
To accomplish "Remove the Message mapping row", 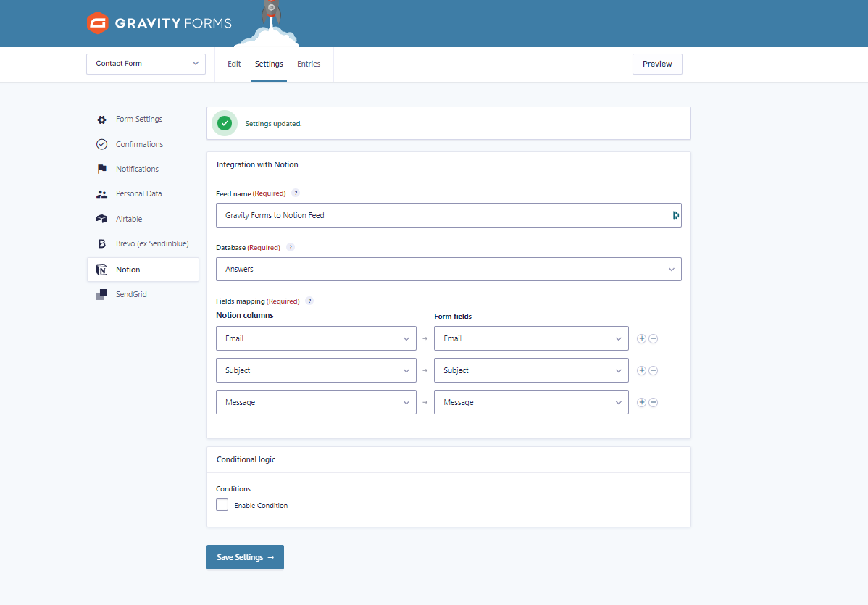I will pos(654,402).
